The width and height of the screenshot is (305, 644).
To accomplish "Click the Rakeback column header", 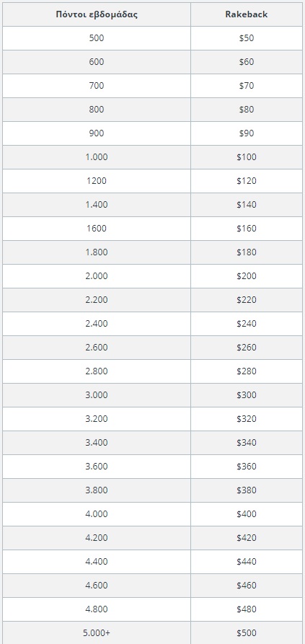I will click(247, 14).
